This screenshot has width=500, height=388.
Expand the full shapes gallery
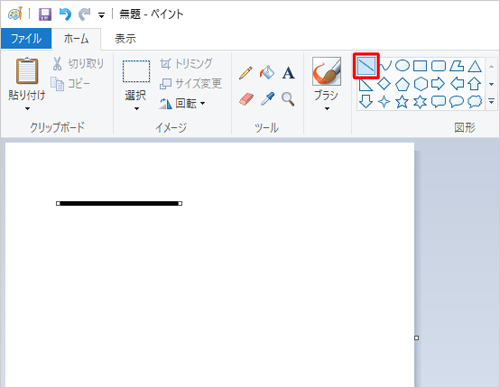(491, 101)
